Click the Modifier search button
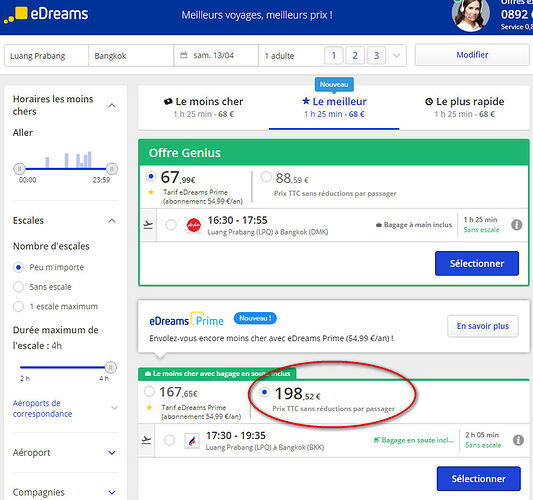The image size is (533, 500). 472,55
